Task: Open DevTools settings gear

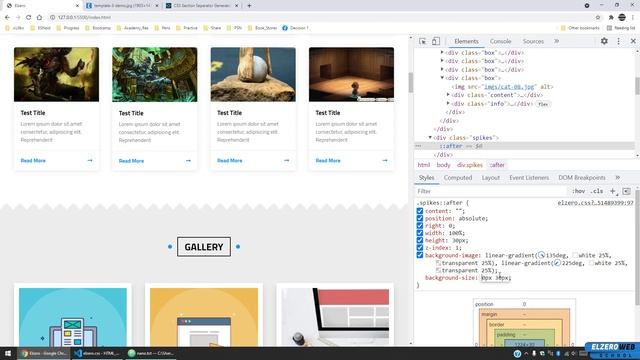Action: click(604, 41)
